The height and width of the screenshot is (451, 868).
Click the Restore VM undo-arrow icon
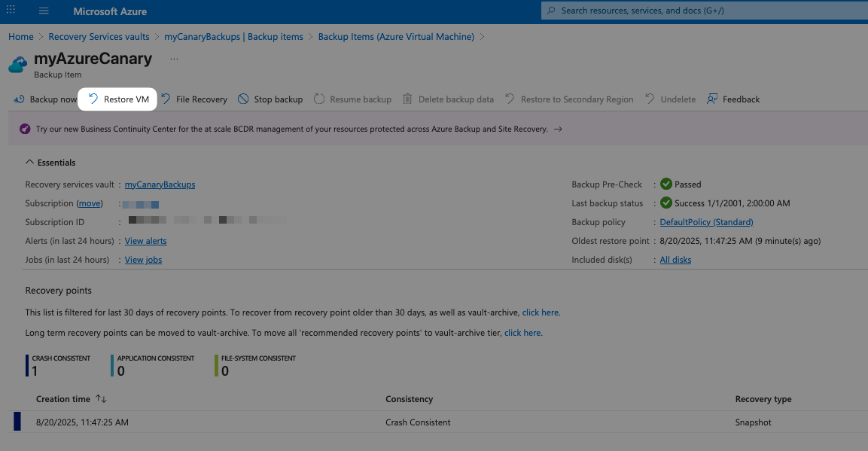coord(93,99)
